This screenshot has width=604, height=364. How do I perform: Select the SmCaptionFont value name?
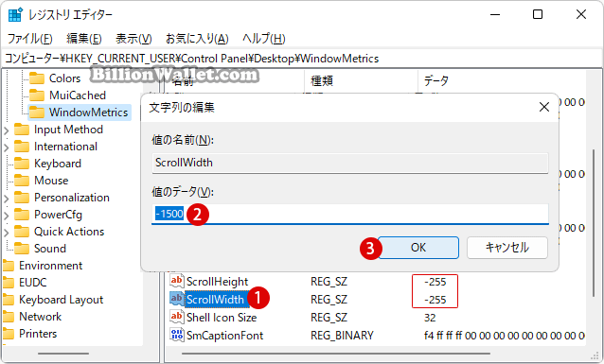tap(224, 336)
